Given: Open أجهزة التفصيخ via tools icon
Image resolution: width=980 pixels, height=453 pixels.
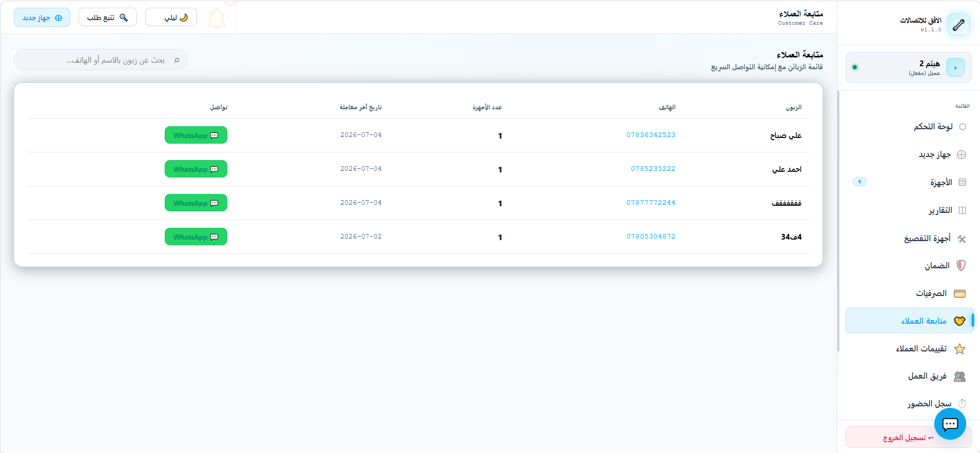Looking at the screenshot, I should (962, 239).
